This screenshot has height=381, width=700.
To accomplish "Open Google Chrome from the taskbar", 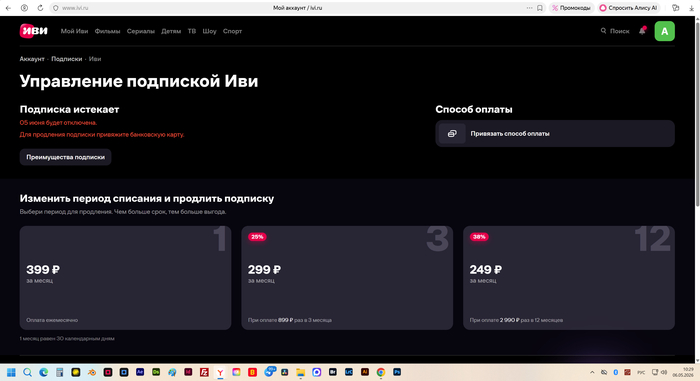I will pos(381,373).
